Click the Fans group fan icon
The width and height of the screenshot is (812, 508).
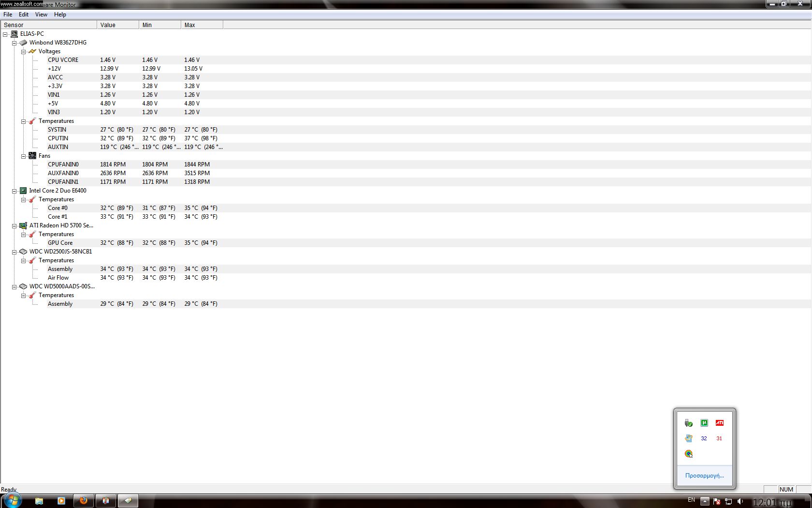(x=32, y=156)
